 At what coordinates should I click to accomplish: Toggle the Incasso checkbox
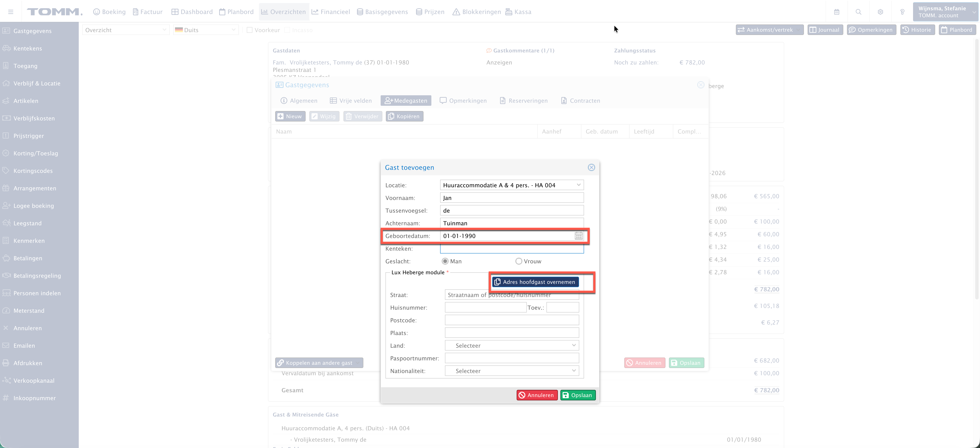pos(287,30)
